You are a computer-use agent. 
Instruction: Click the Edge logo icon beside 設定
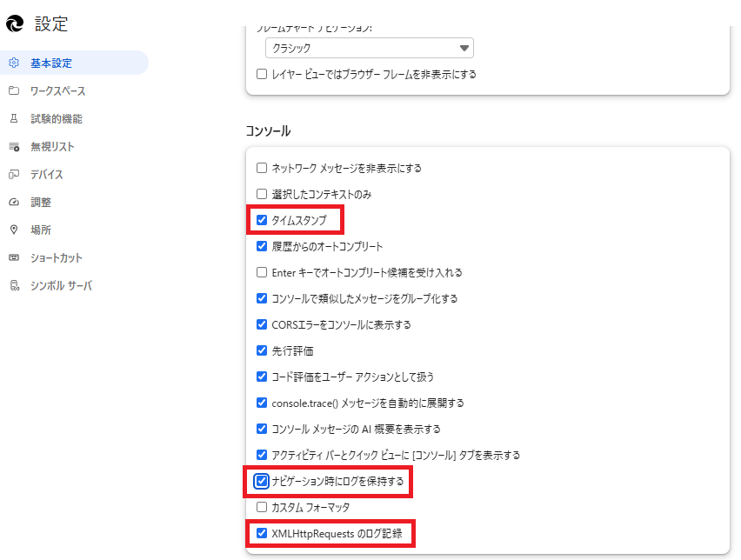[14, 24]
